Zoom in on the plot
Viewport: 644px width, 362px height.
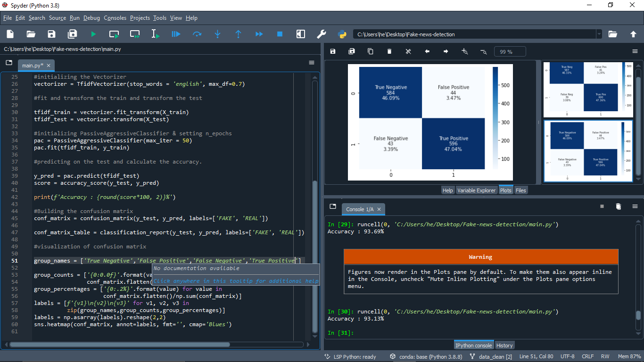click(464, 51)
